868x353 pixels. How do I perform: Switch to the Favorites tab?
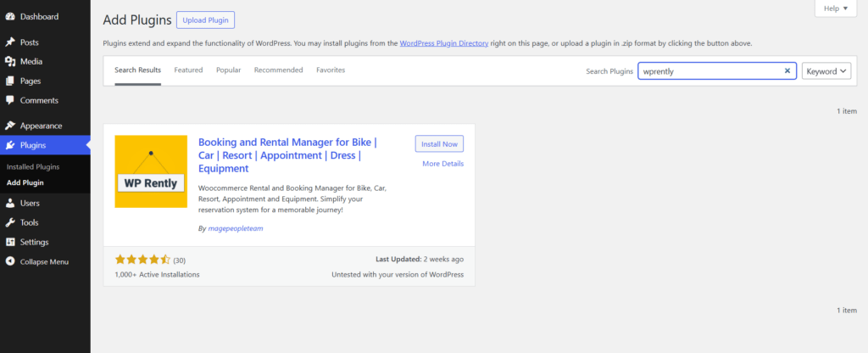click(331, 70)
